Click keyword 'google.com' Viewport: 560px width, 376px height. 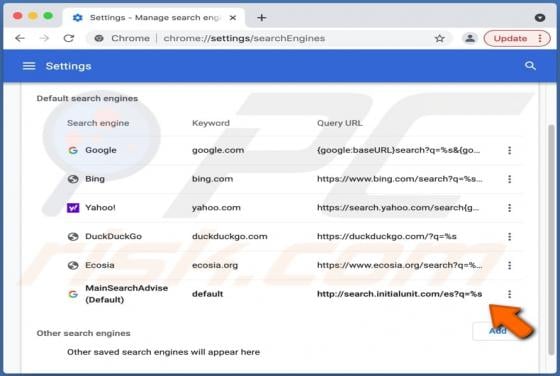(218, 150)
